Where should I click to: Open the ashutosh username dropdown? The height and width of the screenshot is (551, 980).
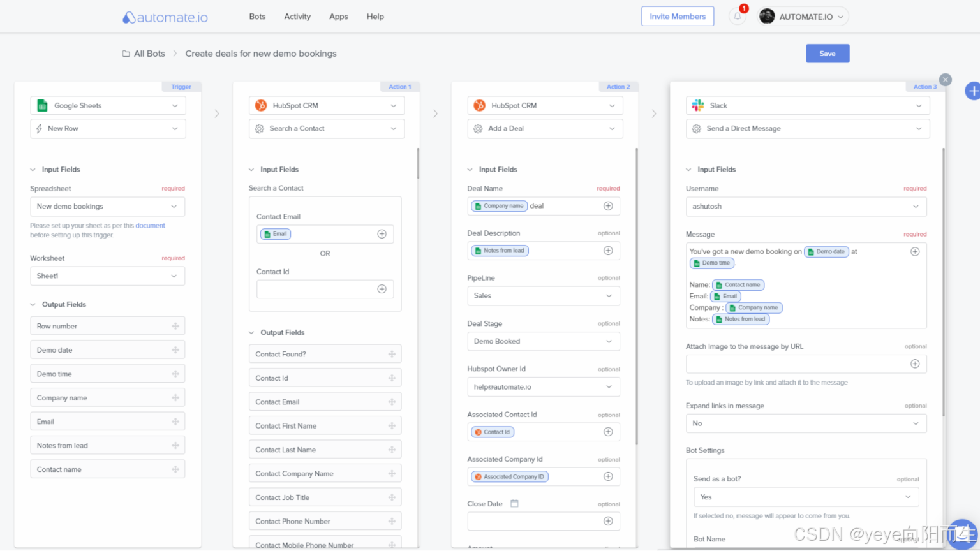806,207
